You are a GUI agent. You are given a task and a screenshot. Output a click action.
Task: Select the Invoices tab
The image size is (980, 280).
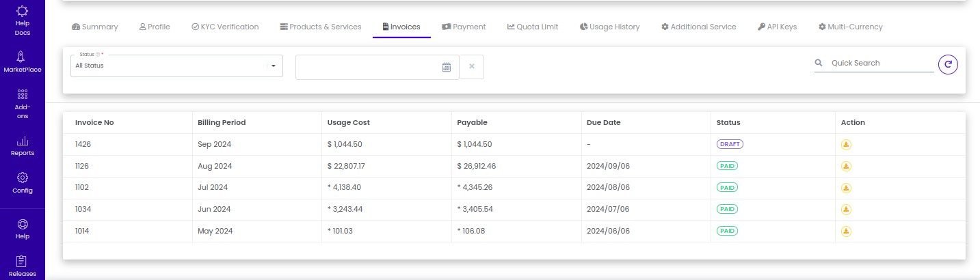coord(401,27)
